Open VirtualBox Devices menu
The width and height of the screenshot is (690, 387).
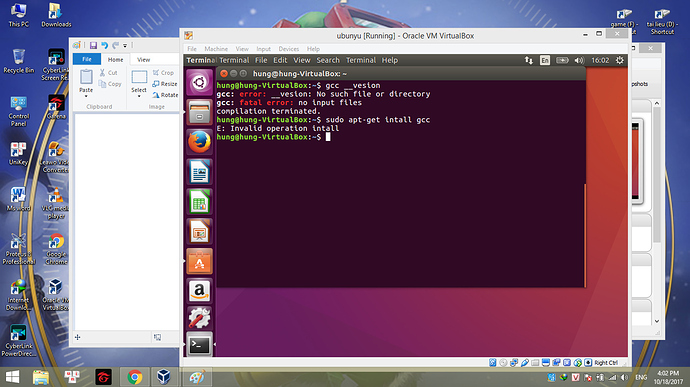[289, 49]
